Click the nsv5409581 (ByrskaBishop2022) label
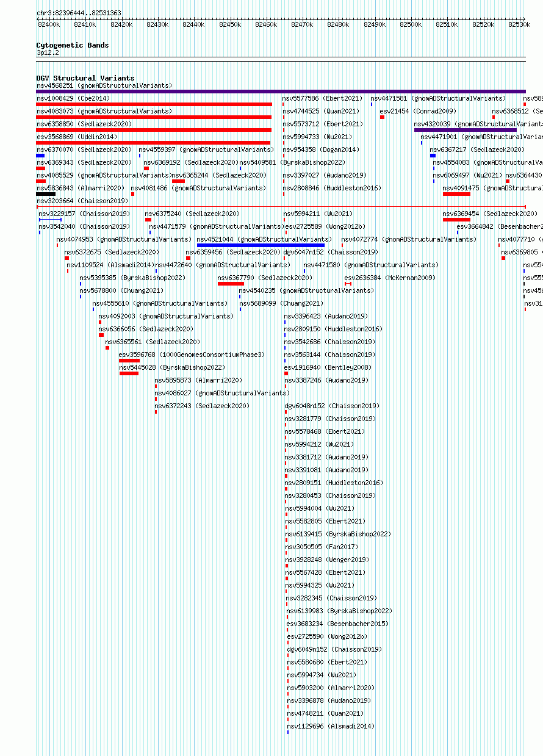The image size is (543, 756). [292, 162]
